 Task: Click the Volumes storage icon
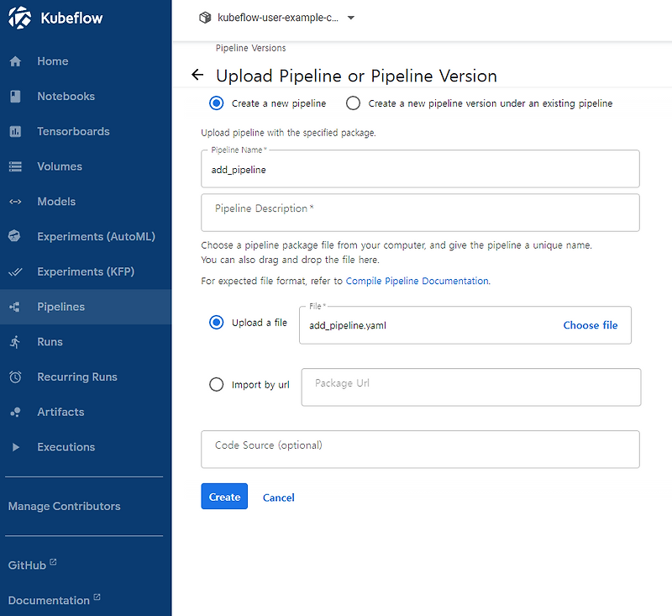(x=15, y=166)
